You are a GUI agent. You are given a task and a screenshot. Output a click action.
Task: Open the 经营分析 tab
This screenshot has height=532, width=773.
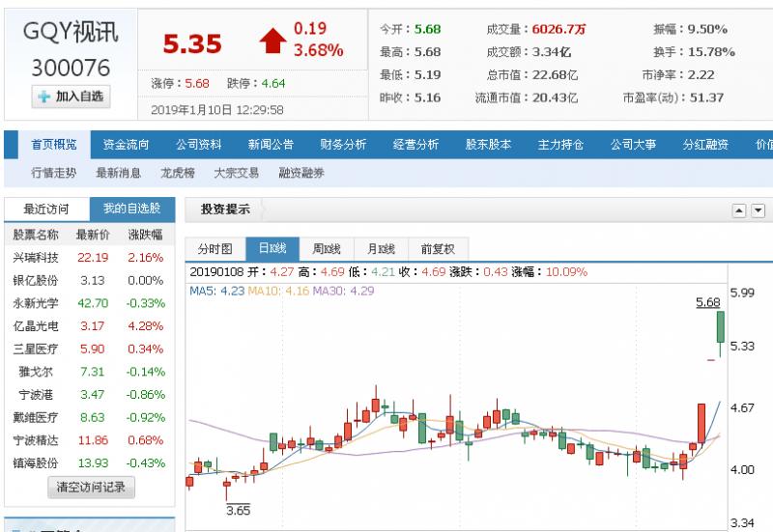(x=415, y=145)
